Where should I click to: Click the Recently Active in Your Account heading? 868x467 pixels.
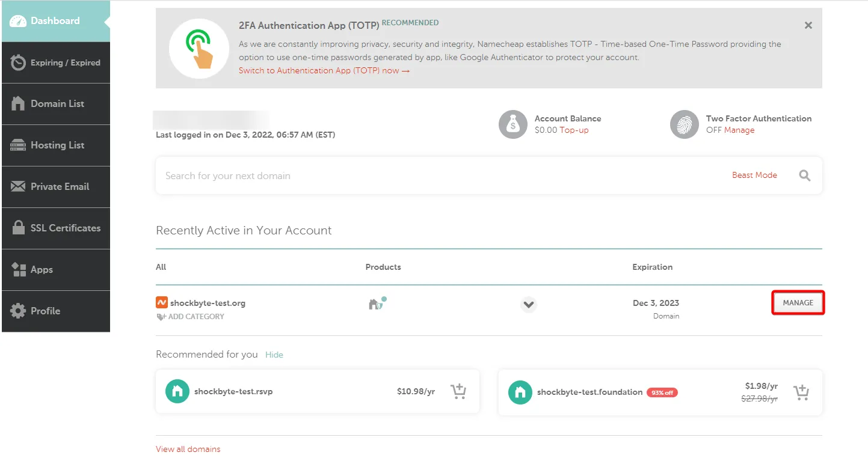[244, 230]
